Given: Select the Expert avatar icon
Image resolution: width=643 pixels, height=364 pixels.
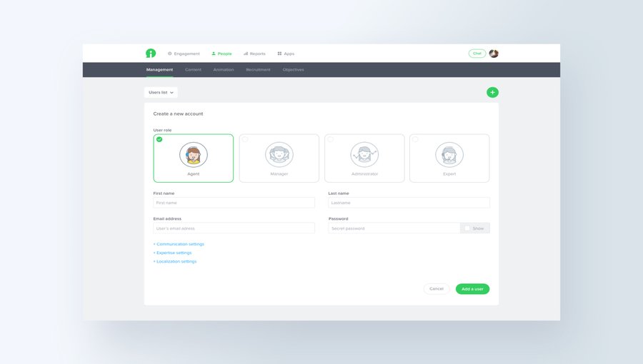Looking at the screenshot, I should (449, 155).
